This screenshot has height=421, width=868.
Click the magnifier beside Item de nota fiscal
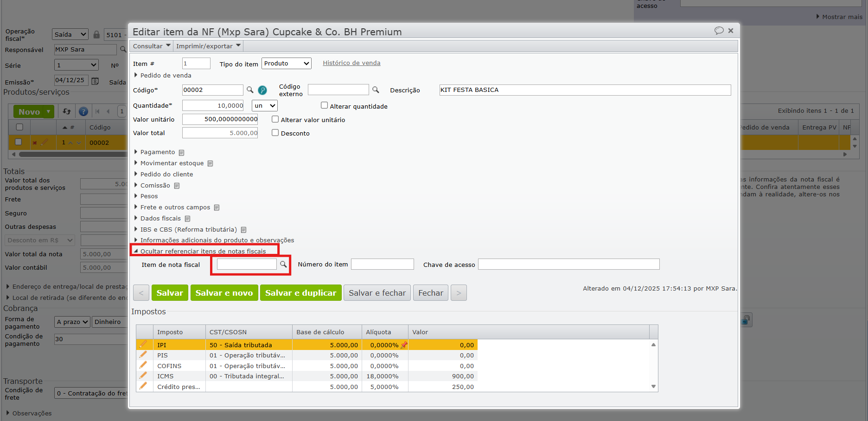coord(283,264)
